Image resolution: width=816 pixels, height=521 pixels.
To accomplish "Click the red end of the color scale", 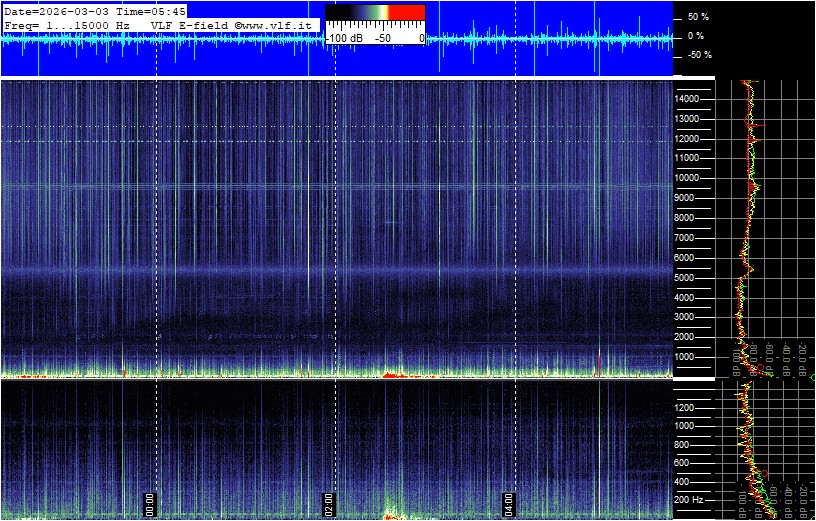I will (x=406, y=12).
